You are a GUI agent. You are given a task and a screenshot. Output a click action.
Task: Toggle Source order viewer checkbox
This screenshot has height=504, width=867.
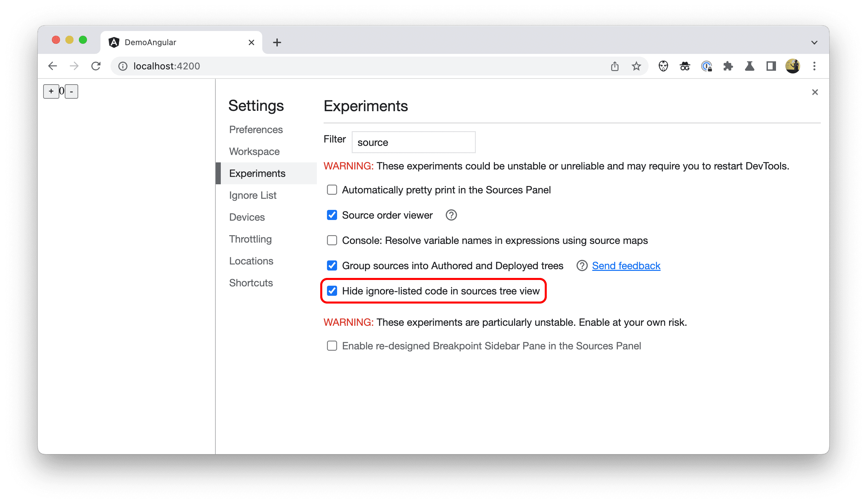(x=332, y=215)
